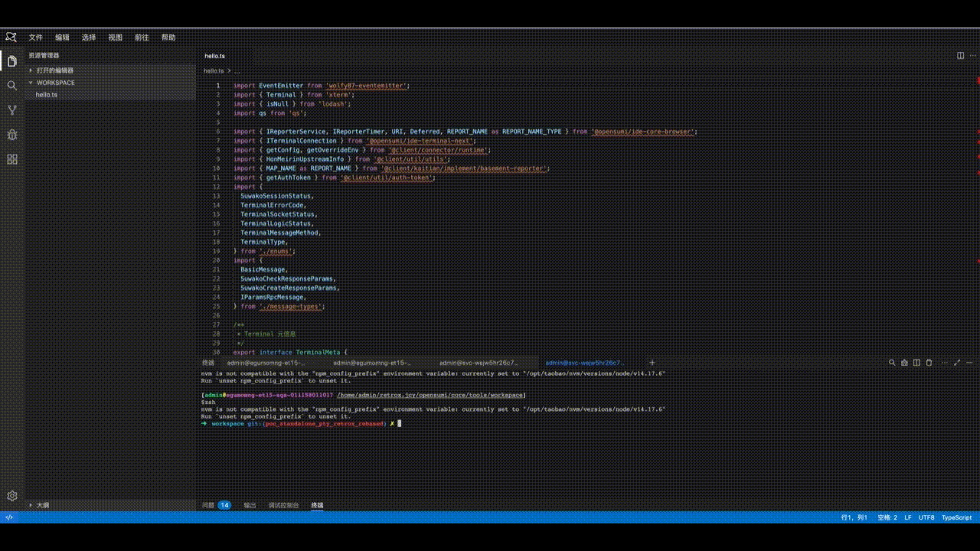Click the OpenSumi logo beside 文件 menu
Screen dimensions: 980x551
point(11,37)
